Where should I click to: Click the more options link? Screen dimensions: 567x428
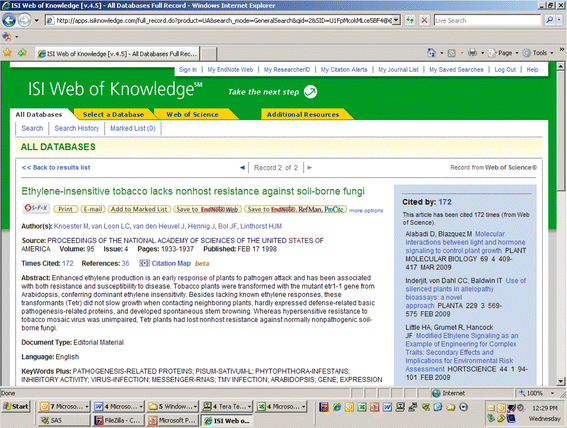coord(366,210)
